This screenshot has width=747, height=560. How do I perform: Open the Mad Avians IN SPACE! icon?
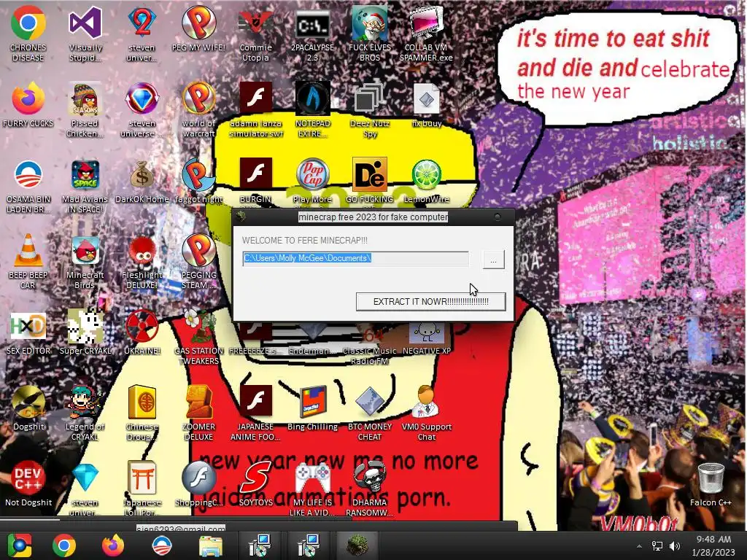[85, 175]
